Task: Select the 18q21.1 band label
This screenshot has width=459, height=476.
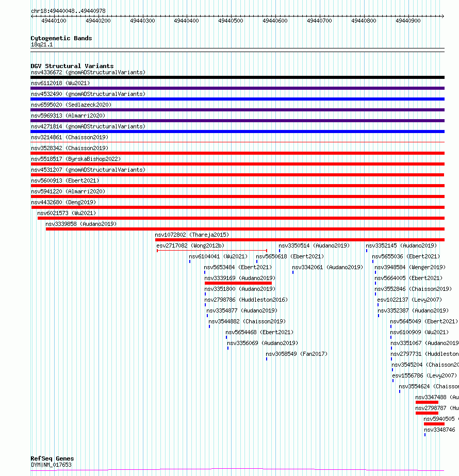Action: click(42, 45)
